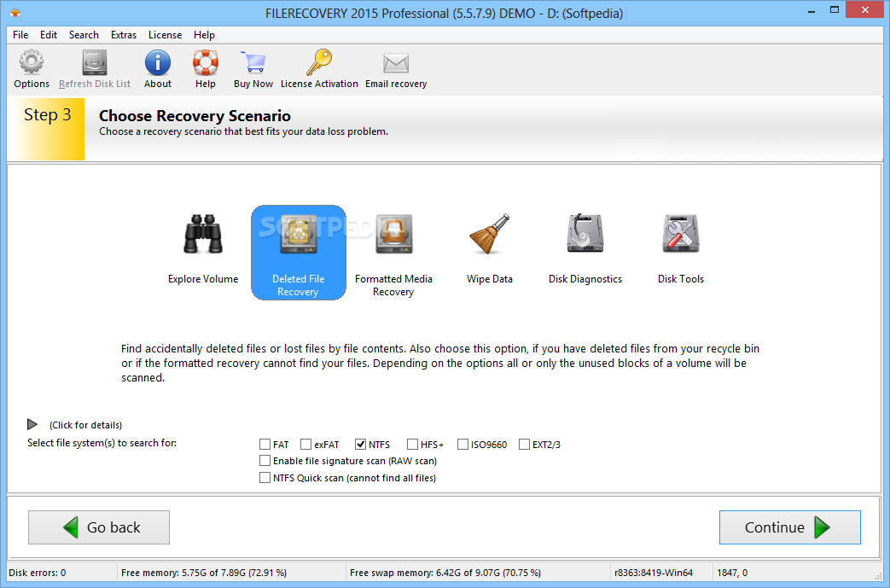Viewport: 890px width, 588px height.
Task: Click the application icon in title bar
Action: [15, 13]
